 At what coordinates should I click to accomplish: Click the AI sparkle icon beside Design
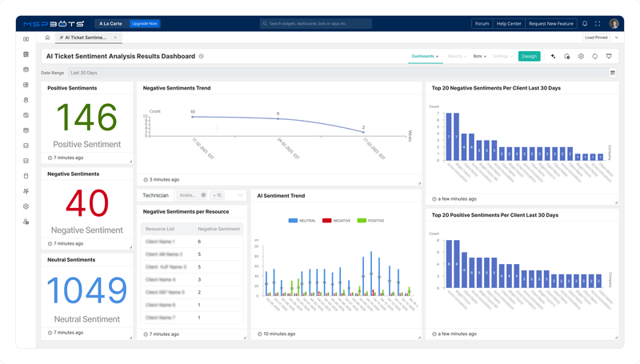click(x=553, y=56)
